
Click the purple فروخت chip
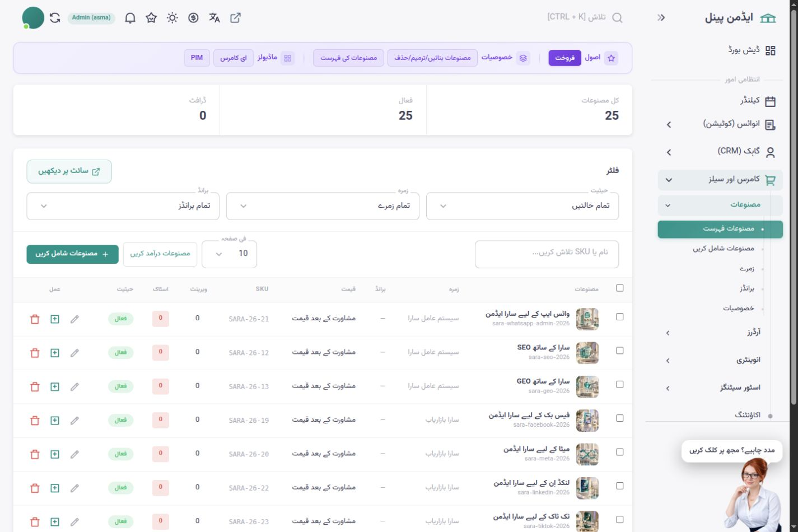565,58
